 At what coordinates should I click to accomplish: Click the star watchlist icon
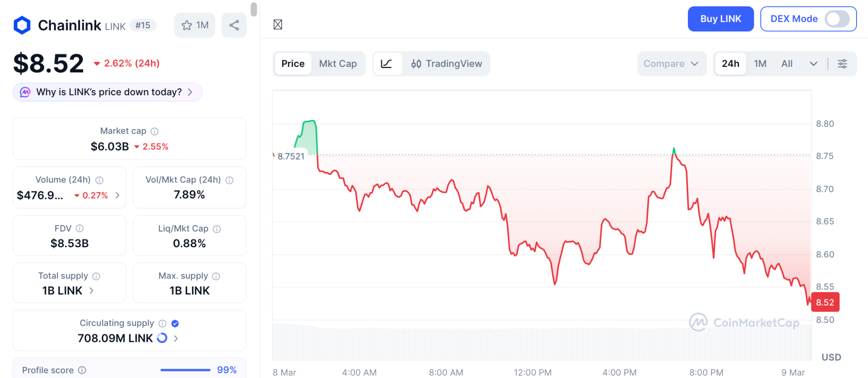coord(187,25)
